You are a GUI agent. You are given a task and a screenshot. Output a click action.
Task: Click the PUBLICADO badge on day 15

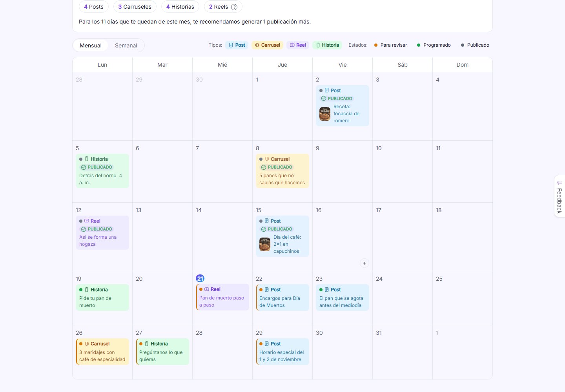(277, 229)
